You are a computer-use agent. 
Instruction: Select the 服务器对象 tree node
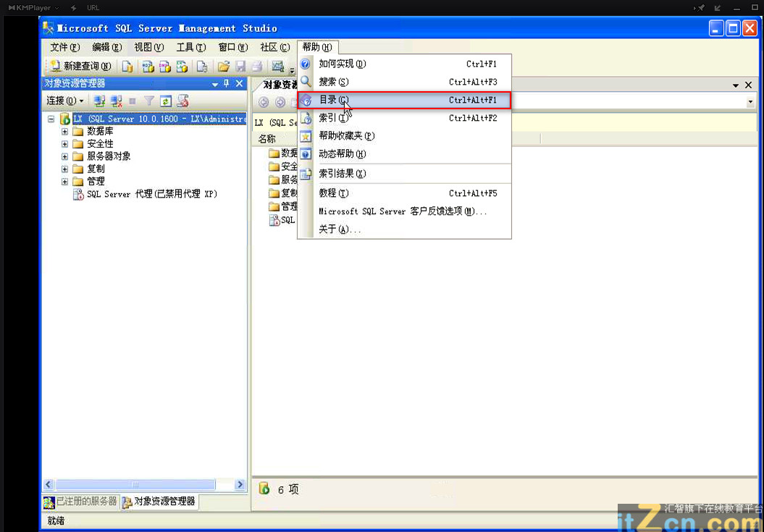(109, 156)
